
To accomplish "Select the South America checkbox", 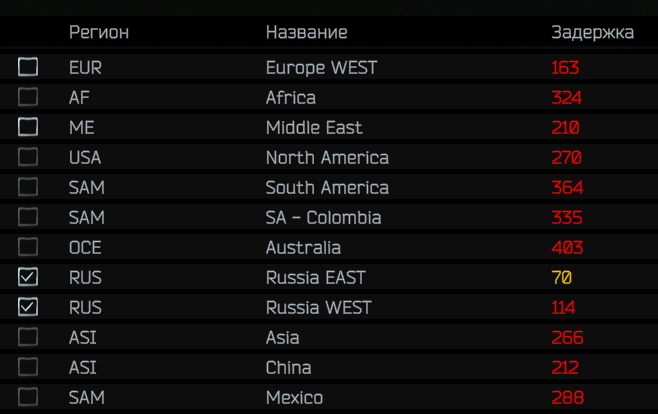I will [x=28, y=187].
